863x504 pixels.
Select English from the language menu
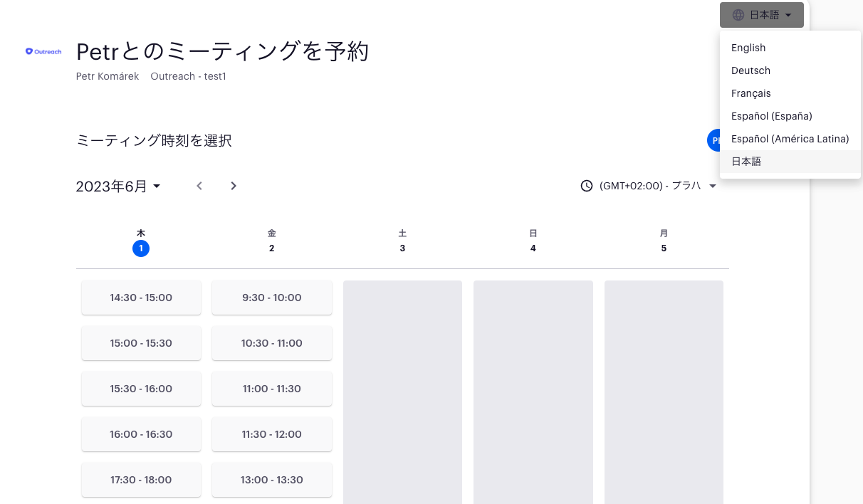click(748, 48)
